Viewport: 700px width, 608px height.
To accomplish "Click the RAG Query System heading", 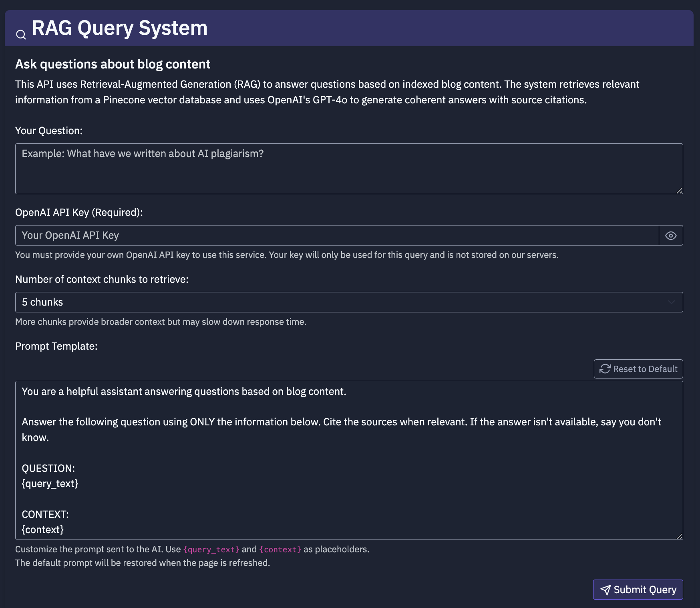I will pyautogui.click(x=119, y=28).
